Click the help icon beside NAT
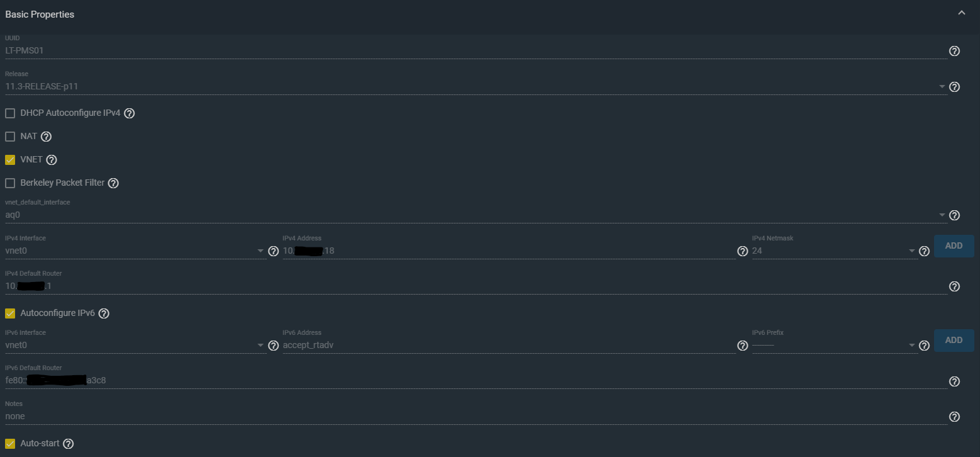The image size is (980, 457). 46,137
